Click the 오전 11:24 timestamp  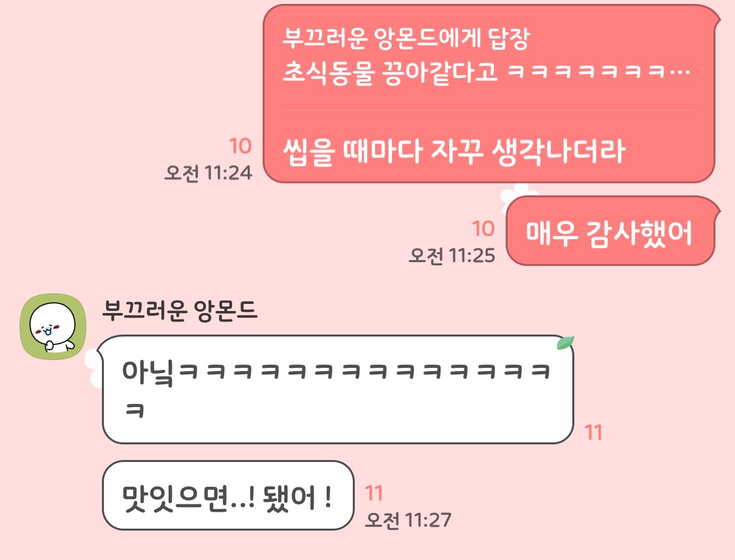pyautogui.click(x=208, y=173)
